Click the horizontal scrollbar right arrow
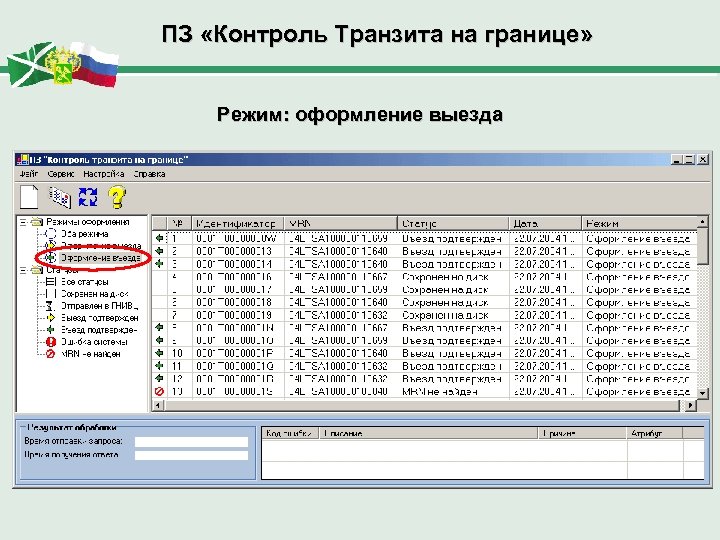The image size is (720, 540). (x=690, y=405)
